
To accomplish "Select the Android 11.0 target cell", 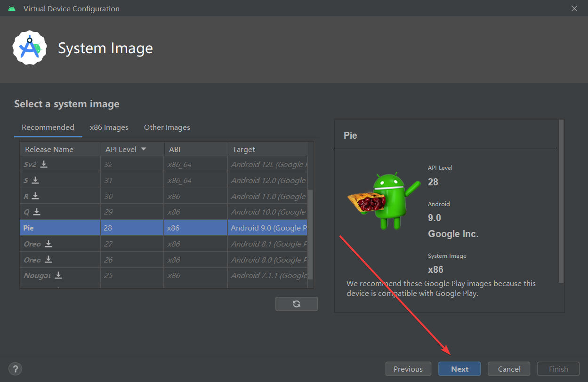I will pos(268,196).
